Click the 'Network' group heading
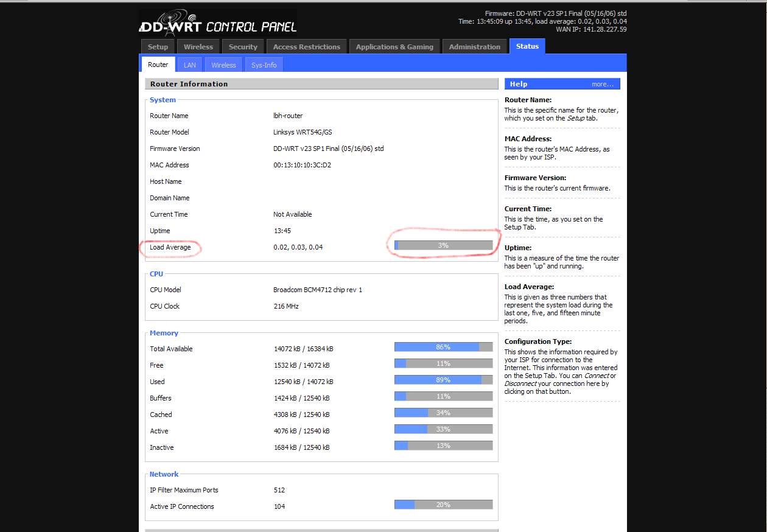This screenshot has height=532, width=767. (164, 474)
